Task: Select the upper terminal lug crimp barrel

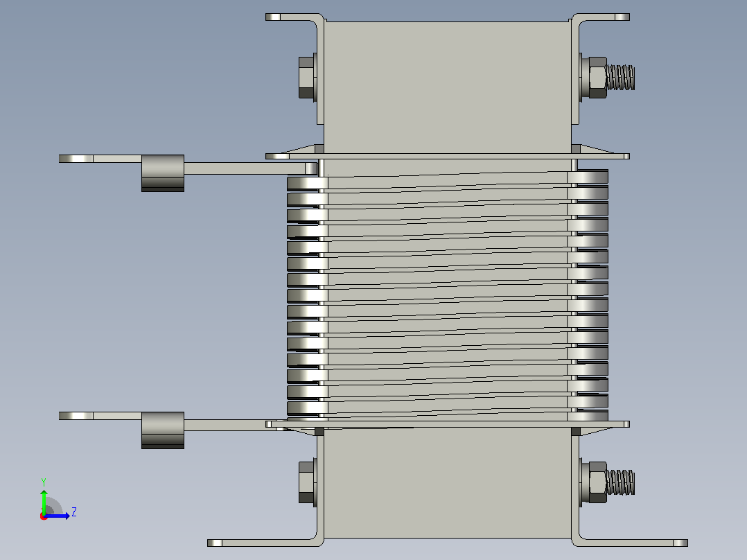Action: pyautogui.click(x=163, y=173)
